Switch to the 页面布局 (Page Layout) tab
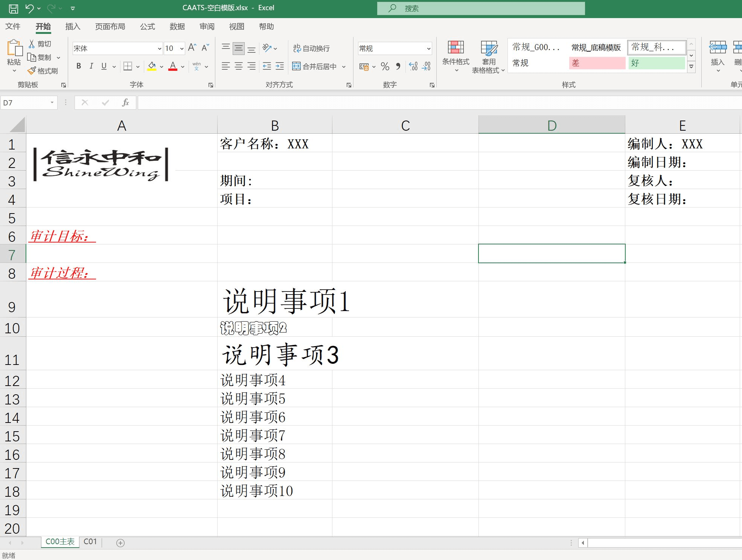This screenshot has width=742, height=560. tap(110, 26)
